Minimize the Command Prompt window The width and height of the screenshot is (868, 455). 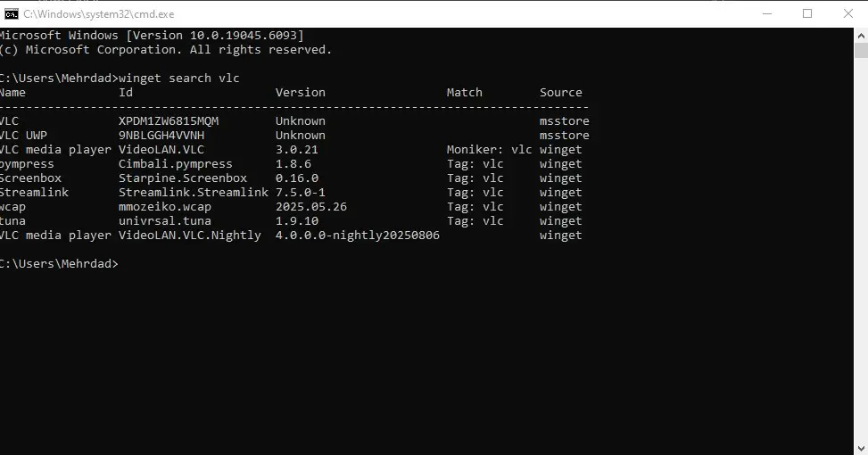coord(768,13)
